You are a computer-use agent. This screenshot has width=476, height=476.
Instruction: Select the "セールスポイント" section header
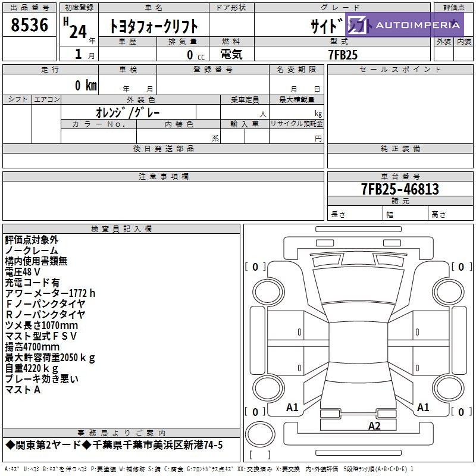[x=400, y=70]
